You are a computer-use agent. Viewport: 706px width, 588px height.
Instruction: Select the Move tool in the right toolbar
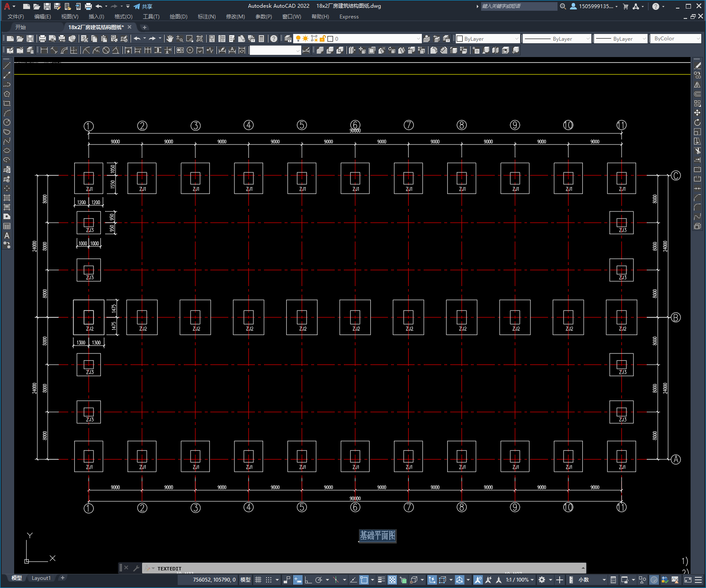pos(697,113)
